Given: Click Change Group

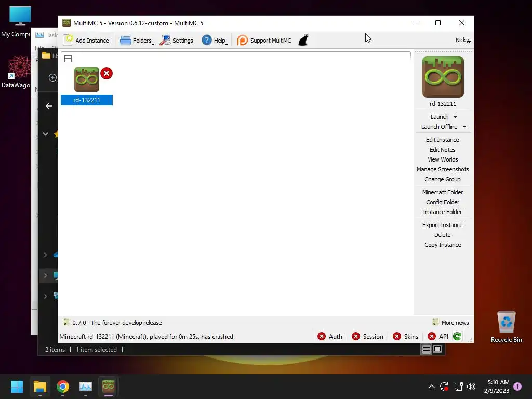Looking at the screenshot, I should tap(443, 179).
